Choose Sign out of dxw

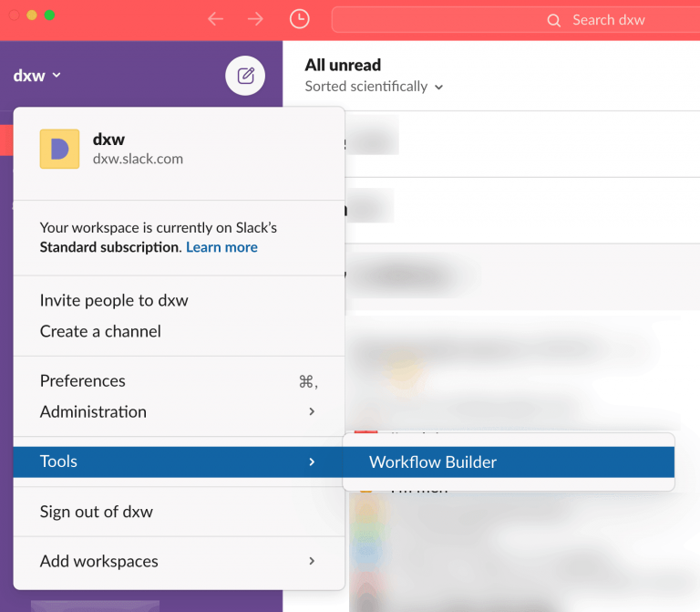click(x=179, y=512)
